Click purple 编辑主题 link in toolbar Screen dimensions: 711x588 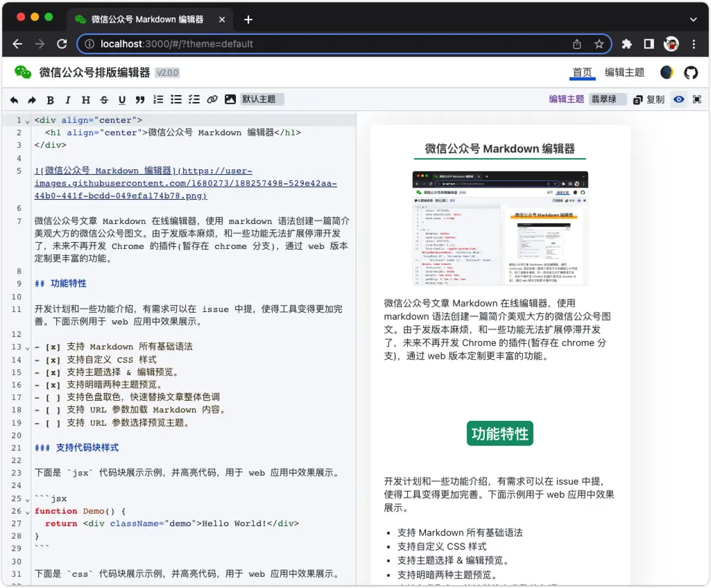(566, 99)
